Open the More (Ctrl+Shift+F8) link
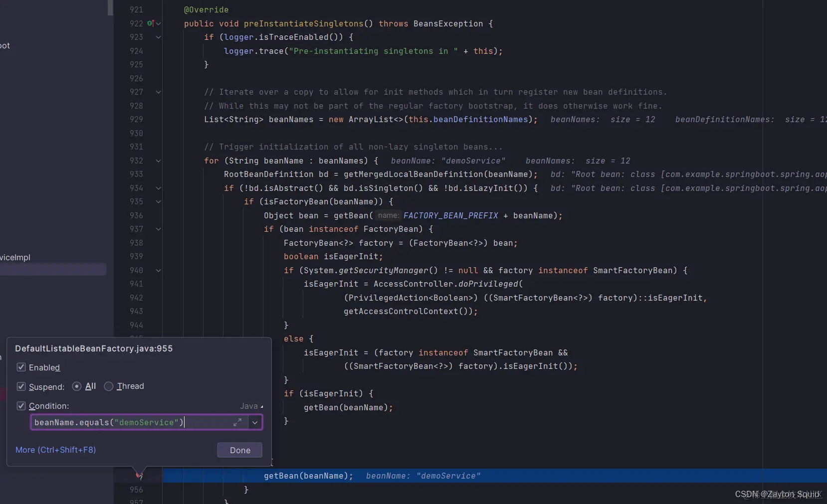827x504 pixels. [x=55, y=450]
